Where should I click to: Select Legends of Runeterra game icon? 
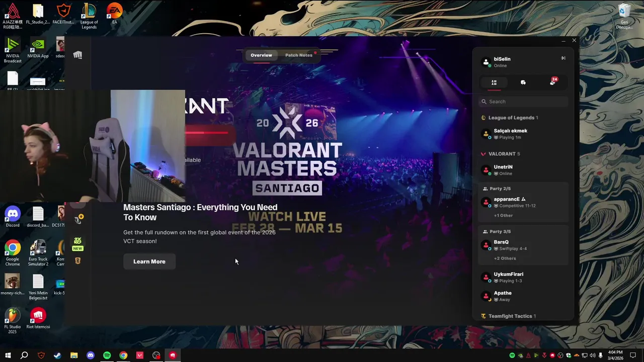[x=77, y=260]
